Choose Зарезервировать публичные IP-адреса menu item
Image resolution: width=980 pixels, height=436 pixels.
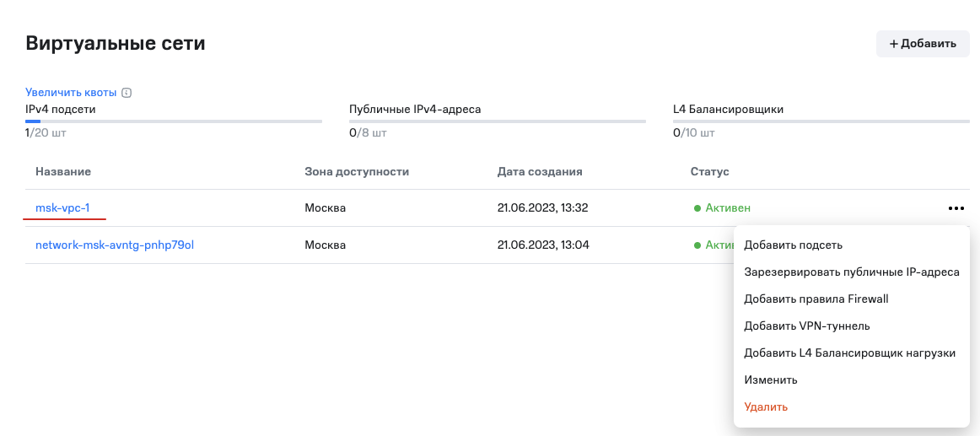click(851, 272)
